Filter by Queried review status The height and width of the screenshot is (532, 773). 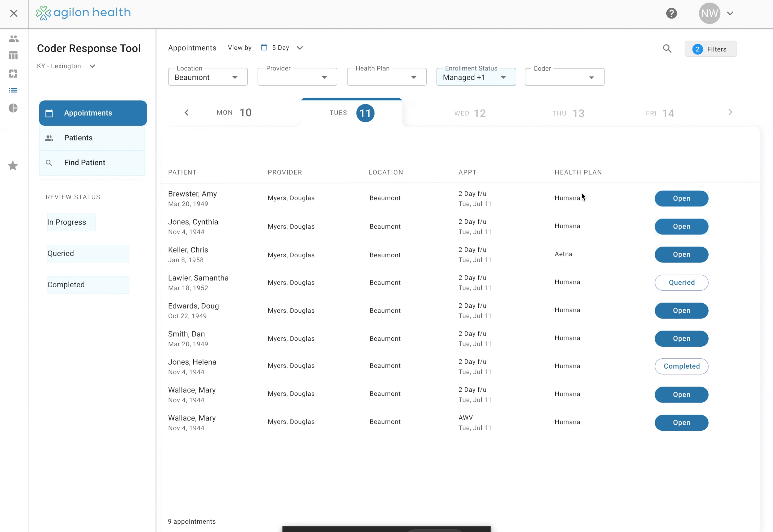88,254
